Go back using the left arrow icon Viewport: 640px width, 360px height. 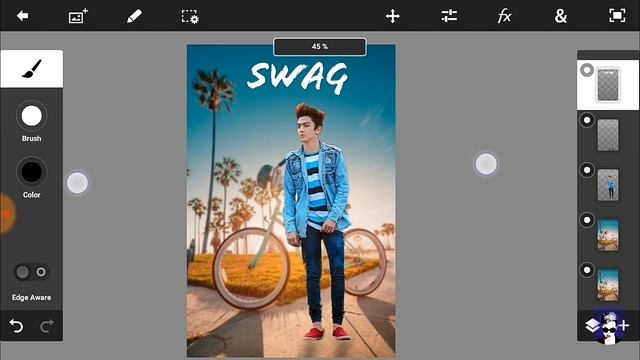tap(22, 16)
